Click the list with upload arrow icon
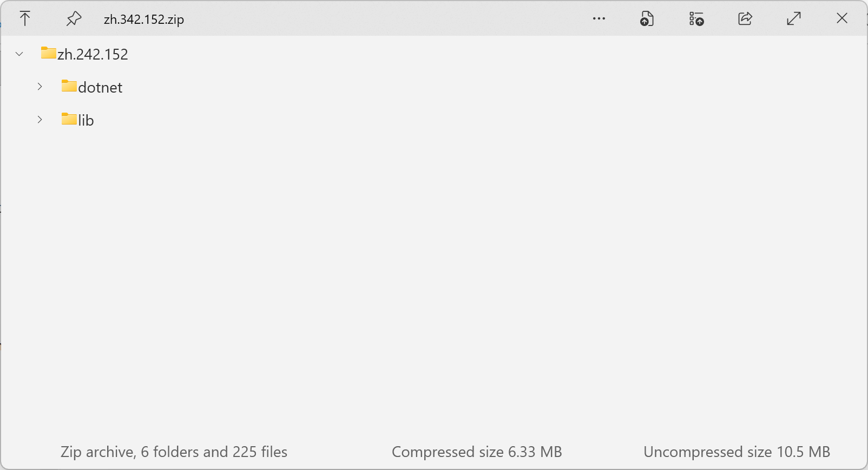Screen dimensions: 868x470 (x=696, y=18)
